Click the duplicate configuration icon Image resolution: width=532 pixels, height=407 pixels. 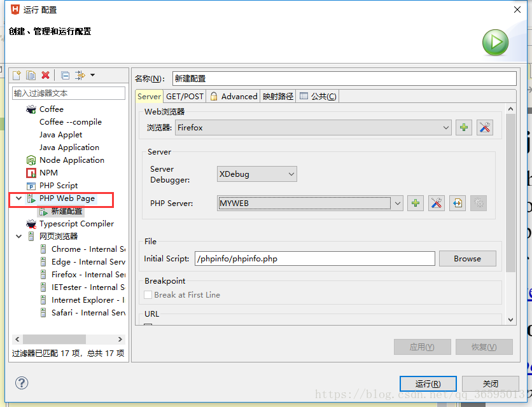coord(31,75)
